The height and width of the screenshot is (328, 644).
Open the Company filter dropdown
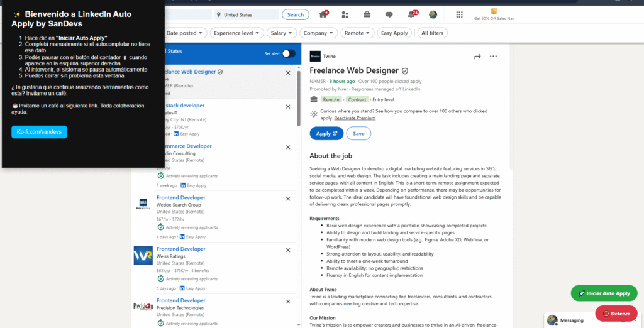pos(318,33)
